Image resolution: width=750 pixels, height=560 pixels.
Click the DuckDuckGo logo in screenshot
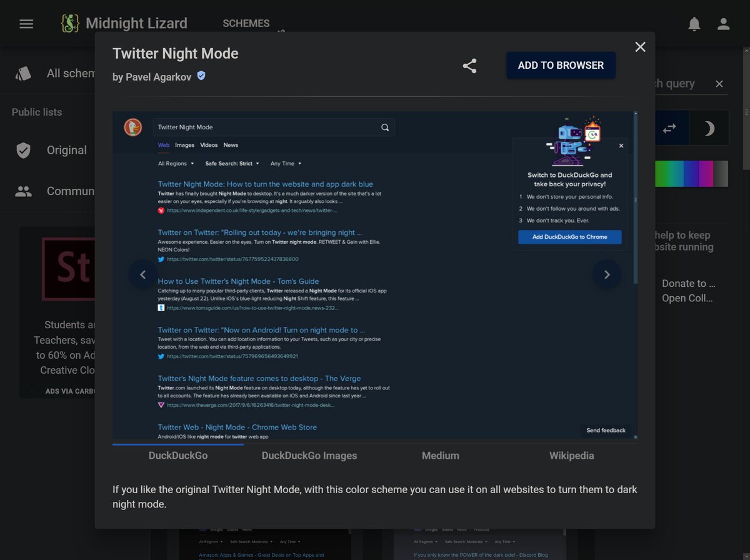click(132, 127)
